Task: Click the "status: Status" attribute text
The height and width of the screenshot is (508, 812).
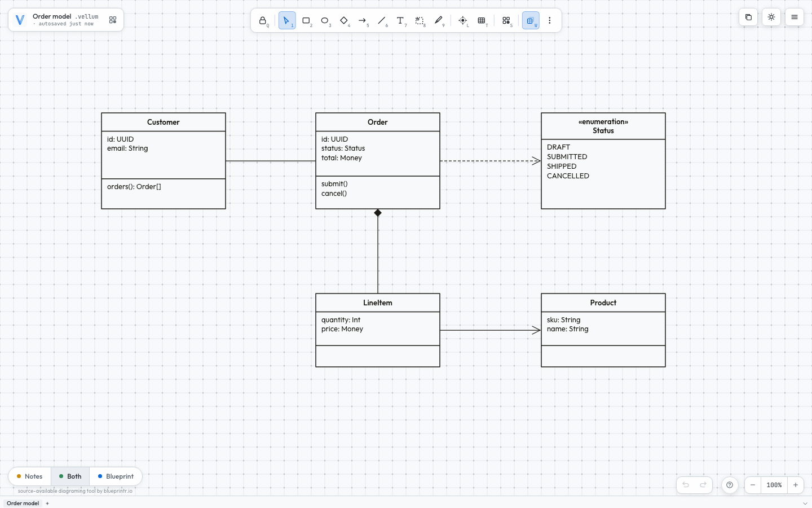Action: pyautogui.click(x=343, y=148)
